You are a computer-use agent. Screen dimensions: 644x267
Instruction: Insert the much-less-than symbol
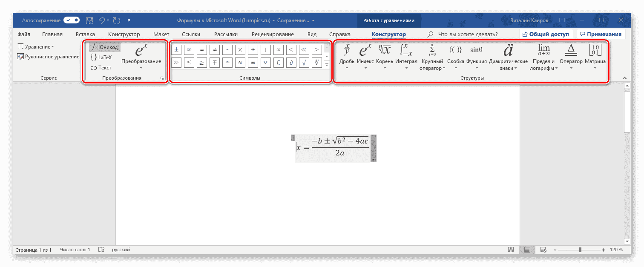[x=304, y=50]
